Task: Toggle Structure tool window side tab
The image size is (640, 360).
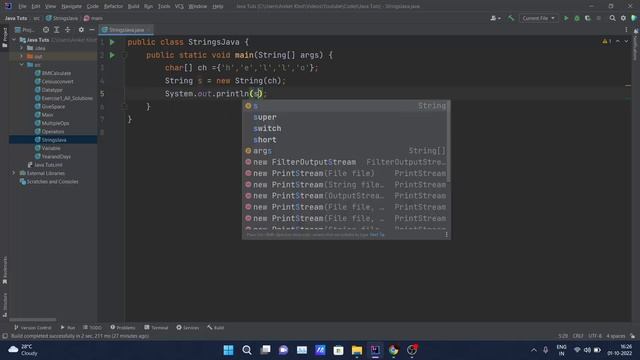Action: click(x=5, y=304)
